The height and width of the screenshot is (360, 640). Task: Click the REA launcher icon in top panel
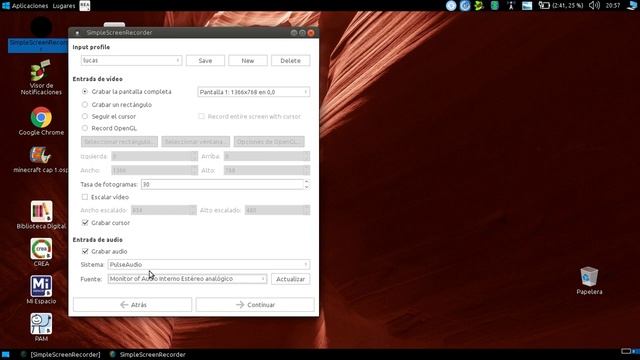pos(84,5)
